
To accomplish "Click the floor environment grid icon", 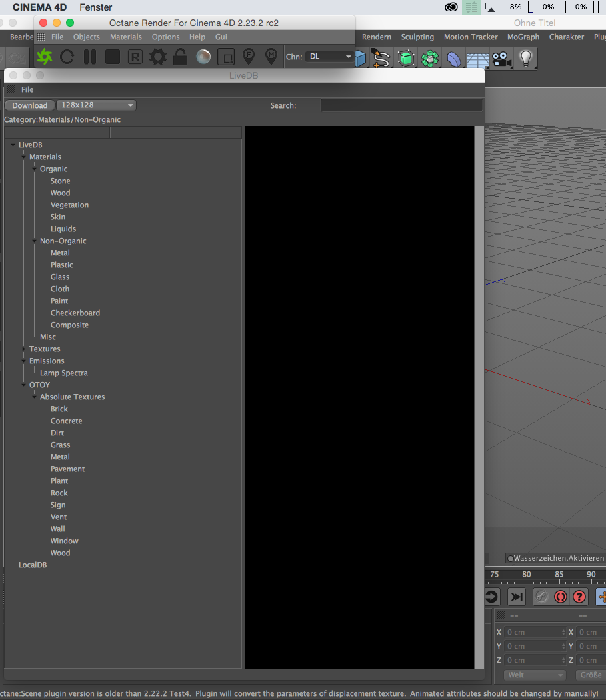I will [478, 59].
